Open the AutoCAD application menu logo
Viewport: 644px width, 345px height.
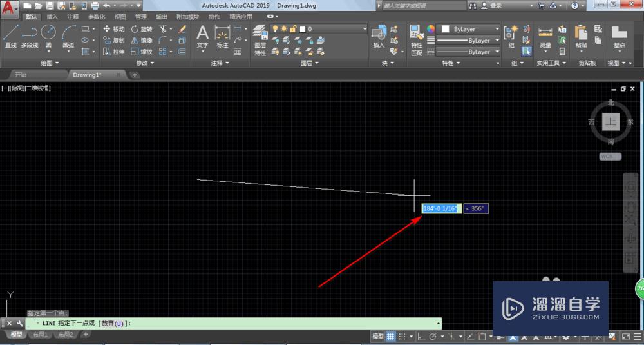(9, 8)
